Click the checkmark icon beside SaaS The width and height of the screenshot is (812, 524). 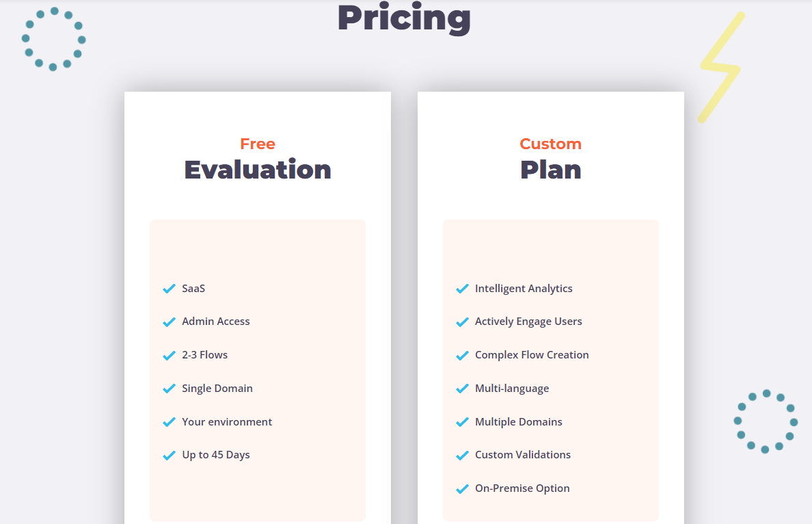pos(170,289)
